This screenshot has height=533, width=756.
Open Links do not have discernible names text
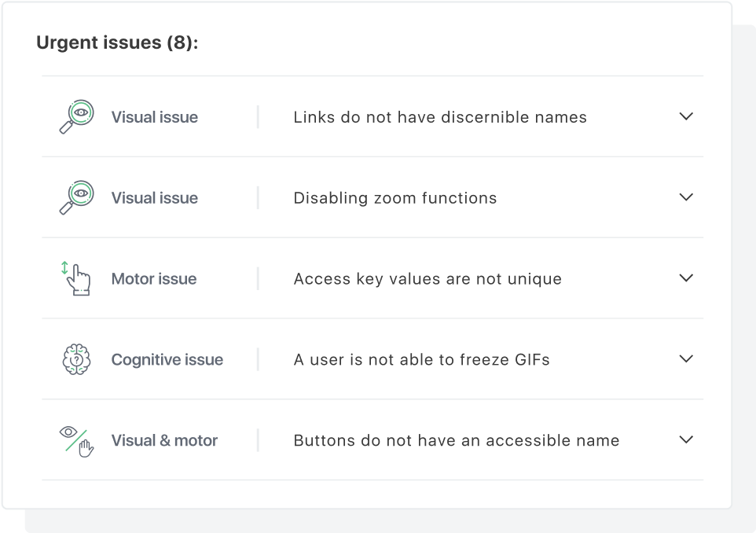440,117
